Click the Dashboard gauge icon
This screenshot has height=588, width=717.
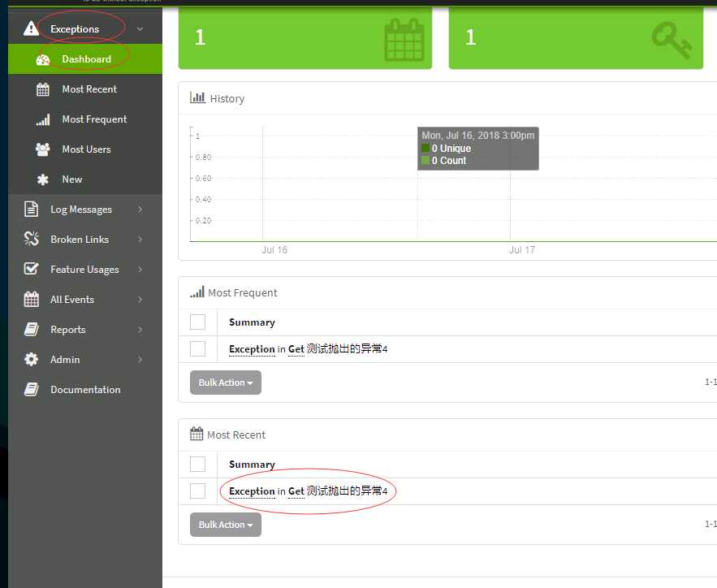42,59
